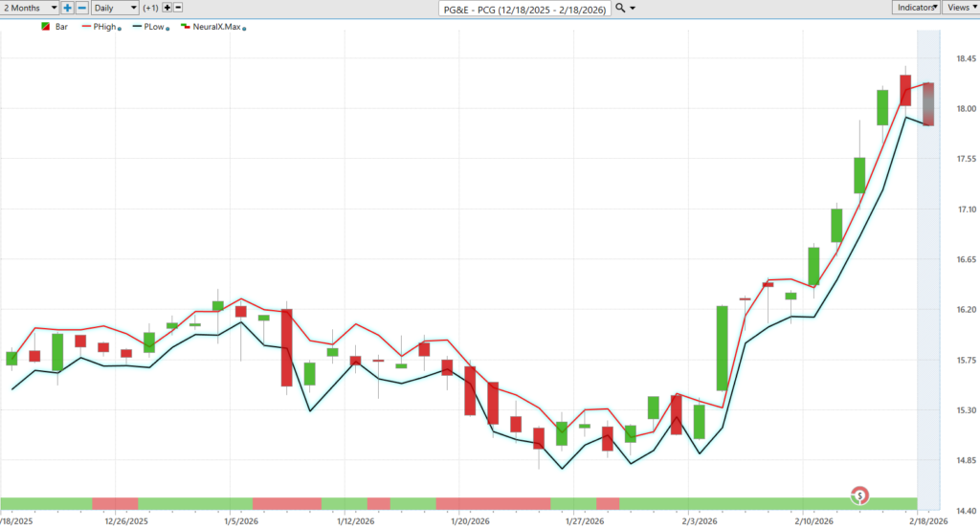
Task: Click the blue minus zoom-out time range button
Action: point(79,7)
